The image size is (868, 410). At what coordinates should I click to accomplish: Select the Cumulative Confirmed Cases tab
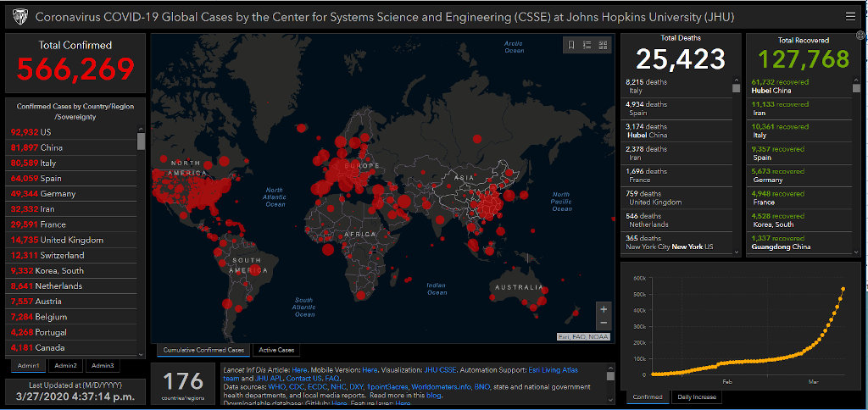(203, 350)
